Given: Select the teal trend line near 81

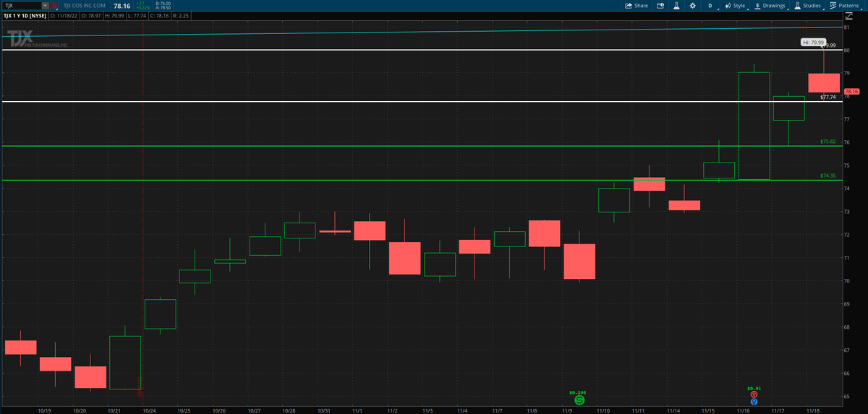Looking at the screenshot, I should tap(421, 32).
